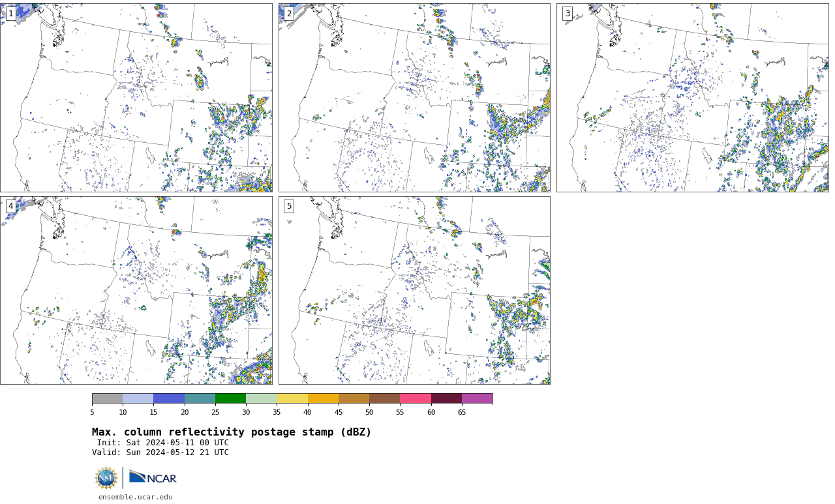
Task: Click the colorbar tick label 60
Action: pyautogui.click(x=431, y=412)
